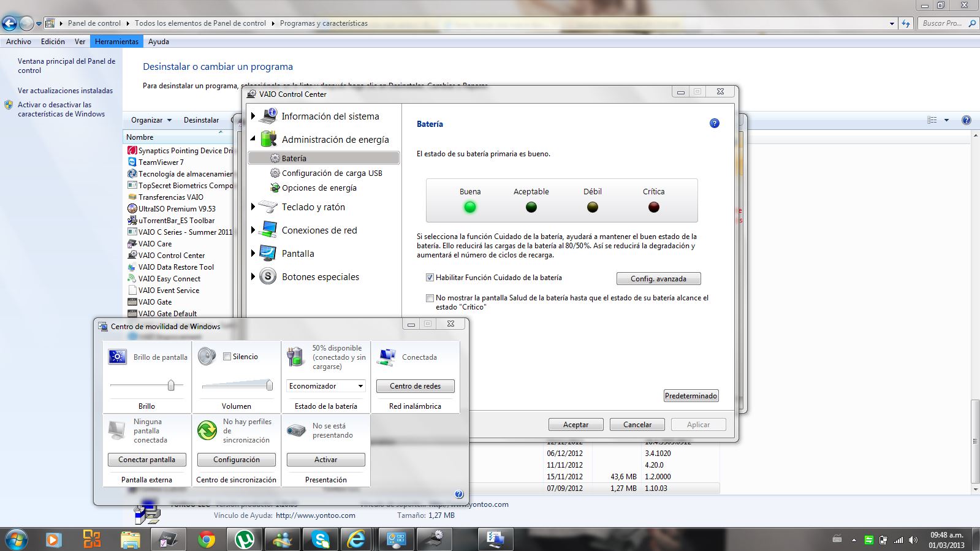The image size is (980, 551).
Task: Click the projector presentation icon
Action: coord(296,430)
